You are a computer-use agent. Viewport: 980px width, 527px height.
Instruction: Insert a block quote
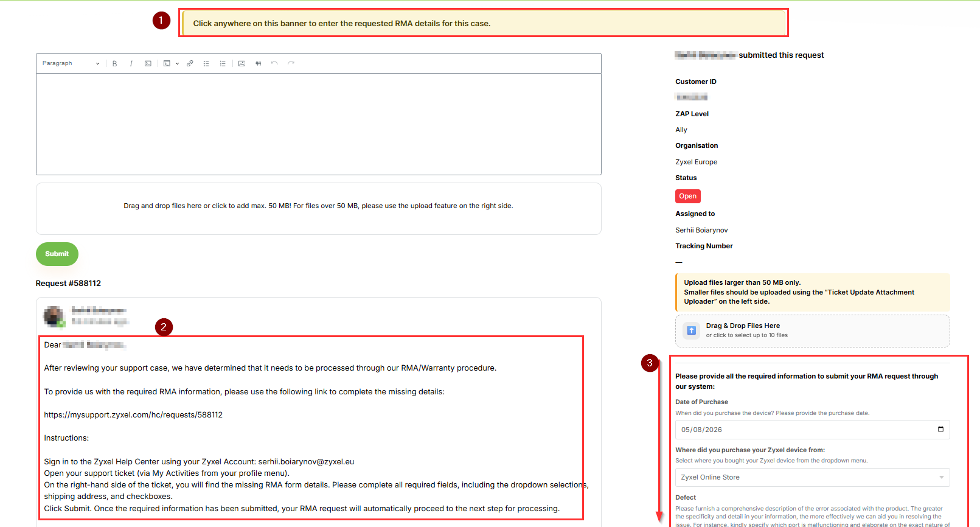point(258,63)
